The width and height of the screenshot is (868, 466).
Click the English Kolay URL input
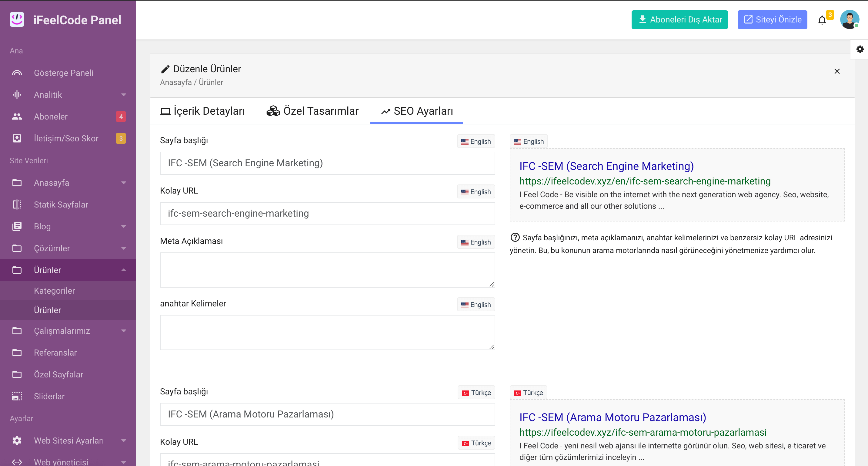327,214
